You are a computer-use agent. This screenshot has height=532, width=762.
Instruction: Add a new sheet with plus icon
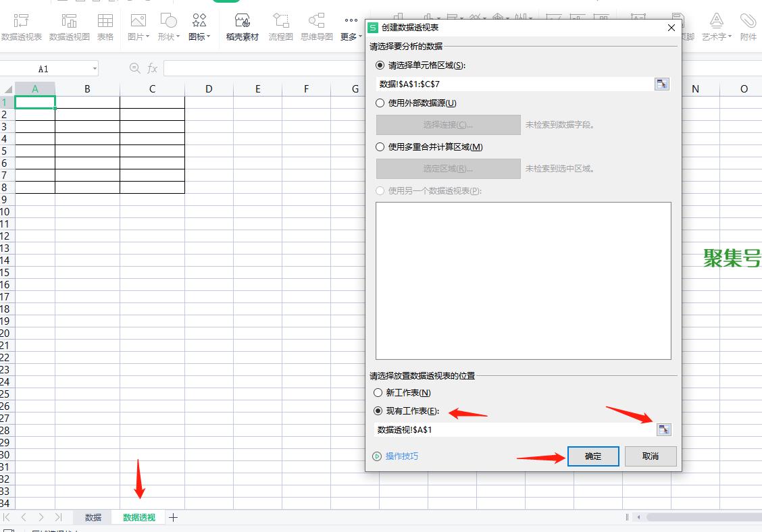(x=173, y=517)
